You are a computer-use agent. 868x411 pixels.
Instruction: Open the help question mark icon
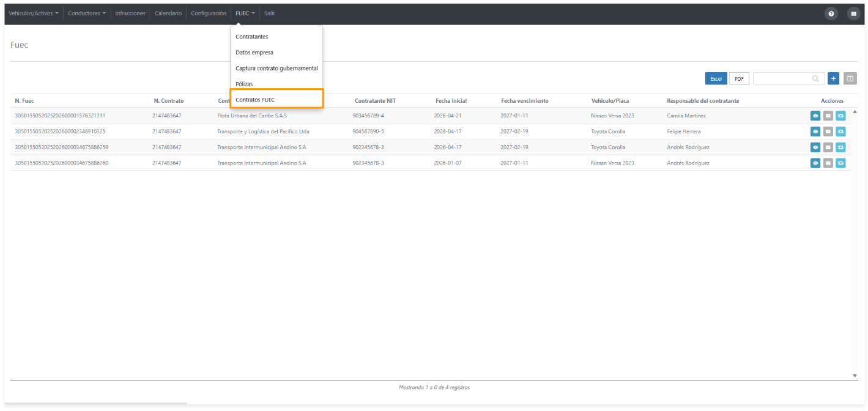coord(831,13)
